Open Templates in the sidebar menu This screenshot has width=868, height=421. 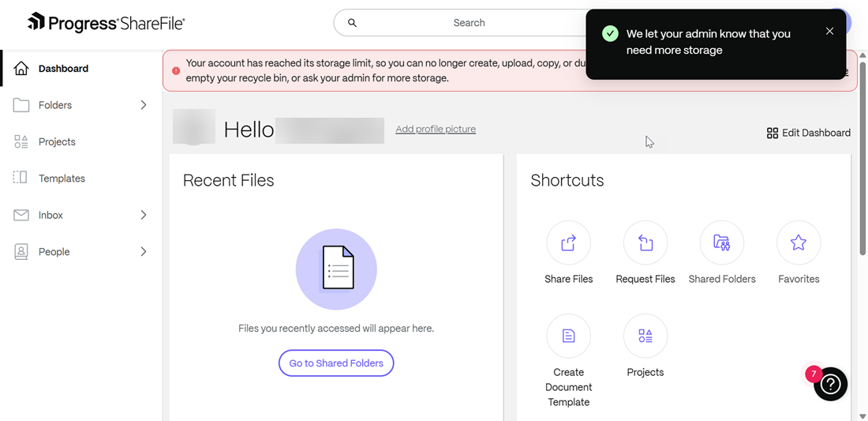(x=62, y=179)
